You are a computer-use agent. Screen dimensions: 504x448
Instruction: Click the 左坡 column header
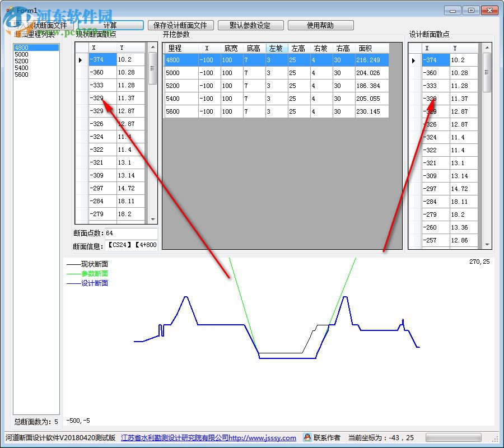pyautogui.click(x=277, y=48)
